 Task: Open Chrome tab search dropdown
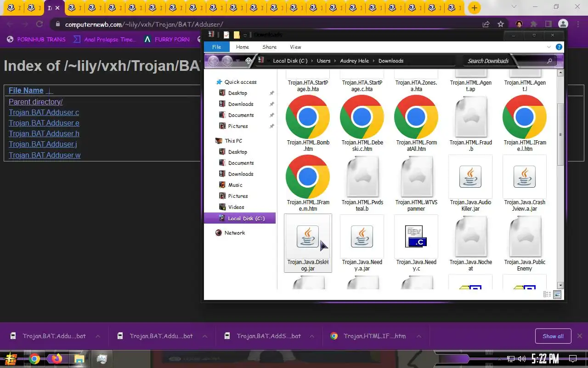click(x=514, y=7)
